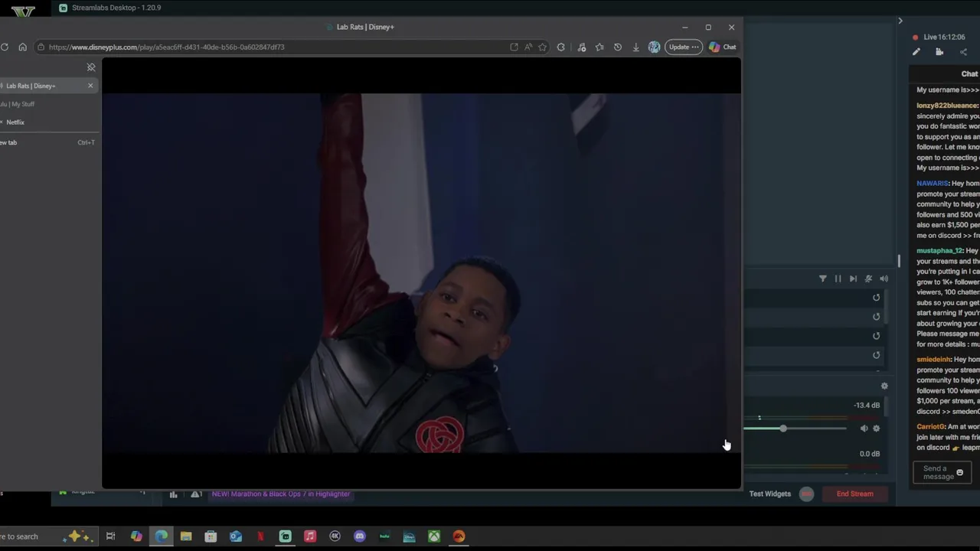Image resolution: width=980 pixels, height=551 pixels.
Task: Adjust the audio source volume slider
Action: (x=783, y=429)
